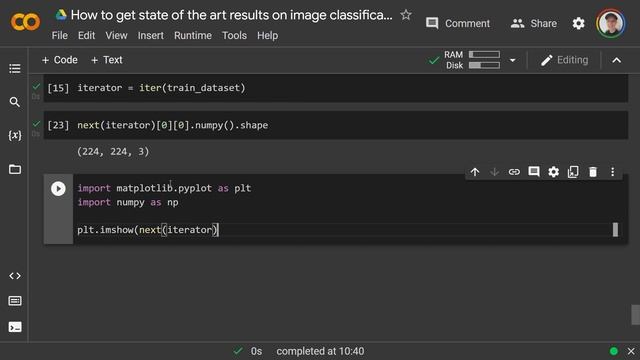Open the Help menu
Image resolution: width=640 pixels, height=360 pixels.
click(267, 36)
